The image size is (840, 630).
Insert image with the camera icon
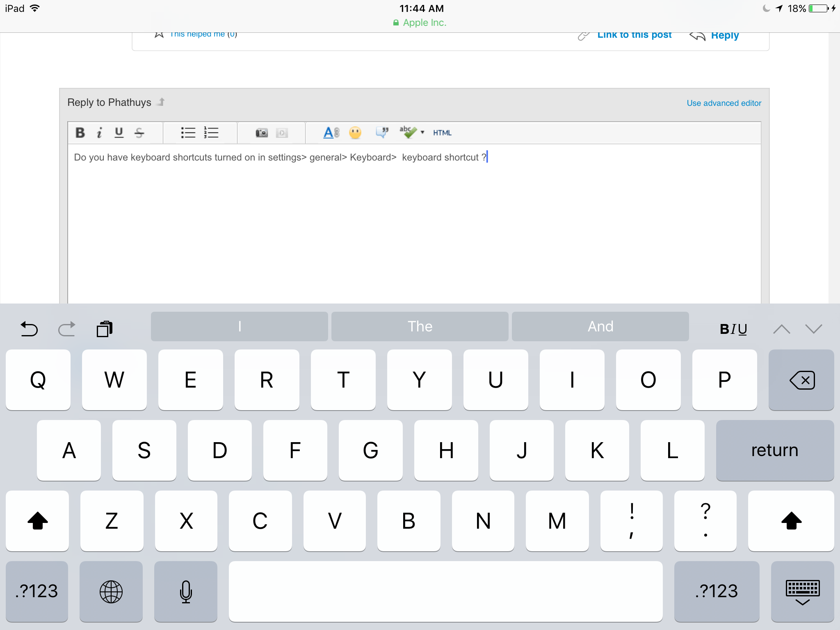click(x=262, y=132)
